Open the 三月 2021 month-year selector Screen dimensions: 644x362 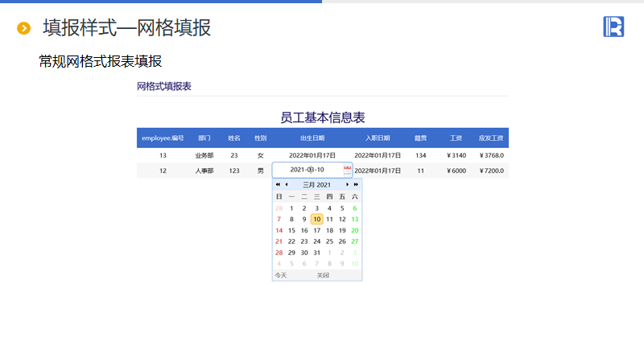(316, 185)
